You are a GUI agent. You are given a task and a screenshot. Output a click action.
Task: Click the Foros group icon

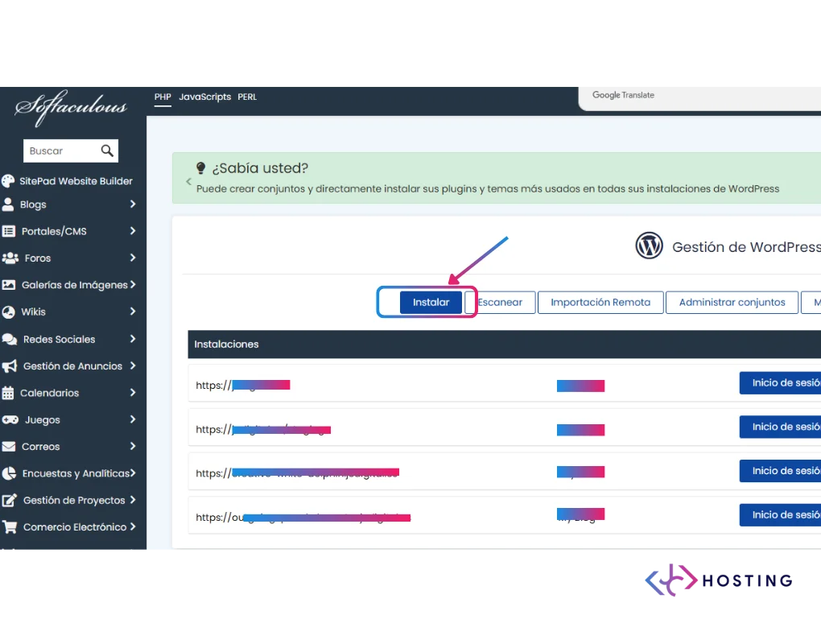click(x=10, y=258)
